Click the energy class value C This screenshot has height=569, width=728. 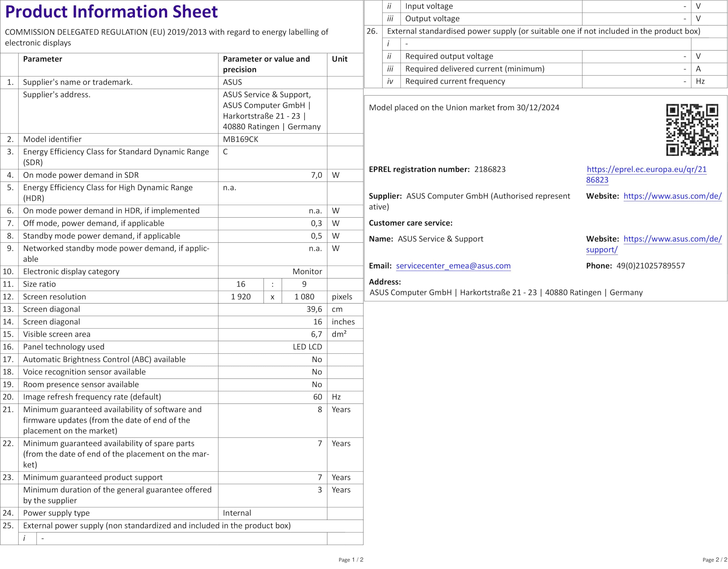(x=225, y=152)
